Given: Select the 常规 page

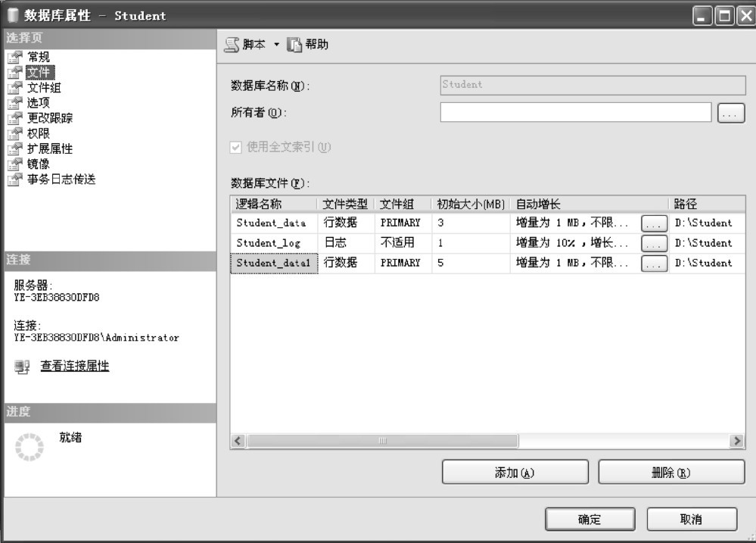Looking at the screenshot, I should [x=38, y=57].
